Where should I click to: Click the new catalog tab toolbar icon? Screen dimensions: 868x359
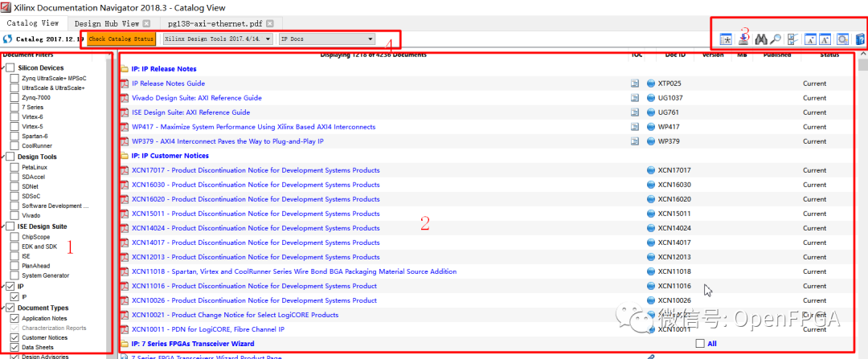(726, 39)
